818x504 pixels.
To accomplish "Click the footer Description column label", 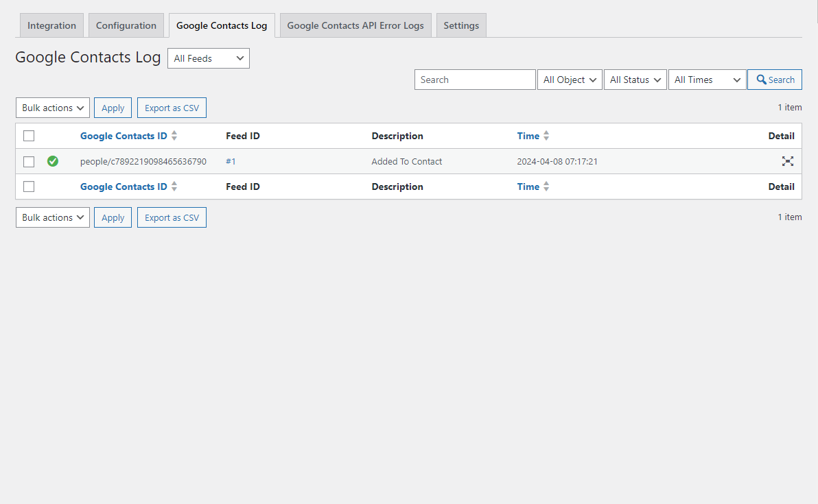I will (x=397, y=187).
